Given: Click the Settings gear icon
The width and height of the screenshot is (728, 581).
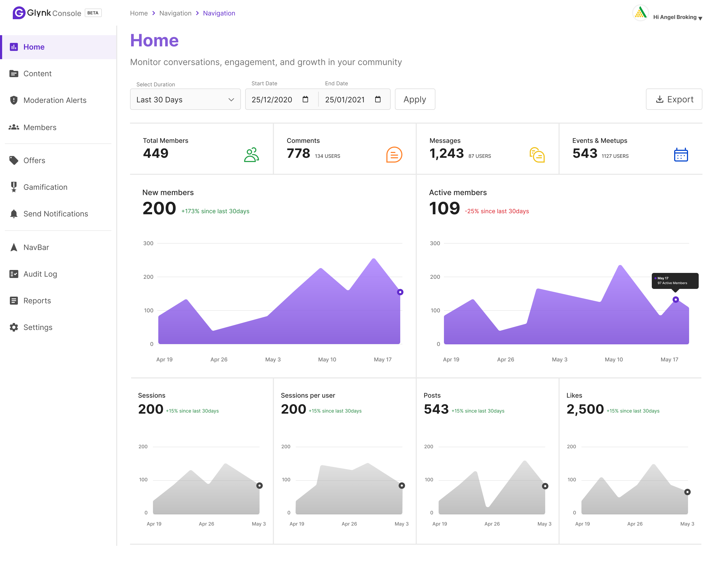Looking at the screenshot, I should click(14, 327).
